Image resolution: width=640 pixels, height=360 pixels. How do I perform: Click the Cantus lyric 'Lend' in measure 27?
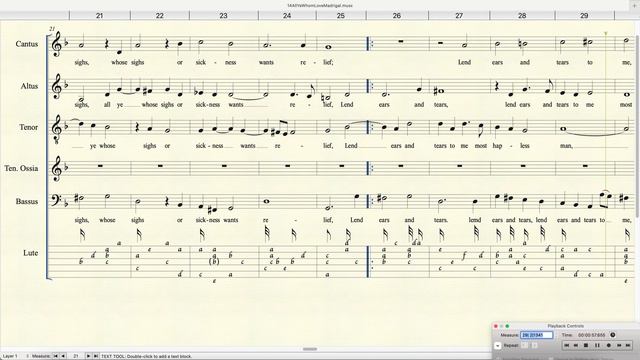pos(464,62)
